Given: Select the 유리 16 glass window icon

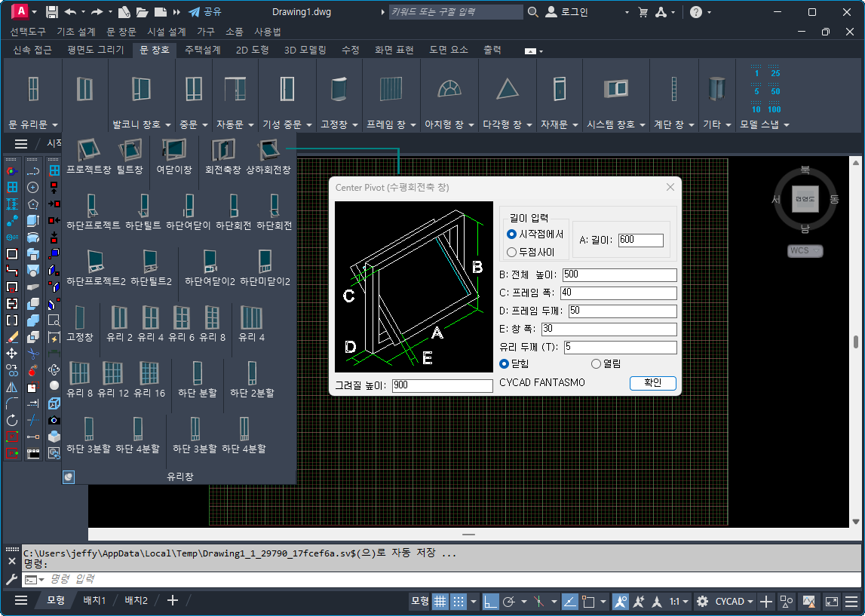Looking at the screenshot, I should coord(149,374).
